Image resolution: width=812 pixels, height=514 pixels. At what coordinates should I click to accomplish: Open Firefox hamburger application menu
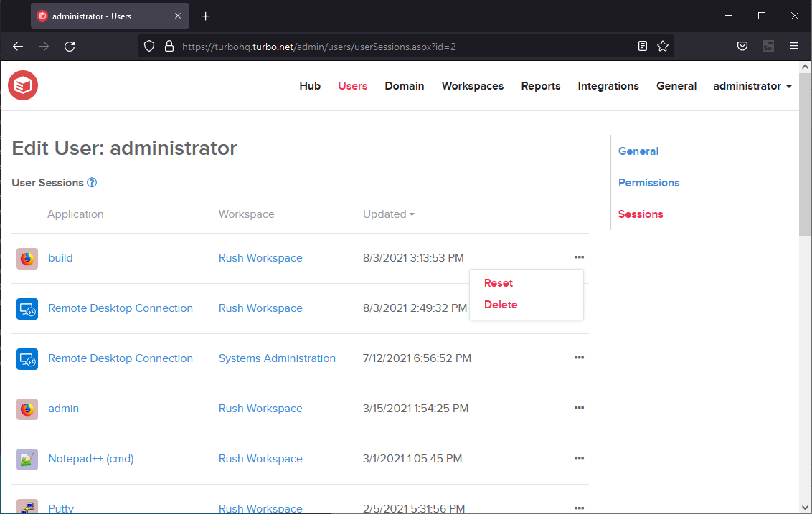[x=794, y=46]
